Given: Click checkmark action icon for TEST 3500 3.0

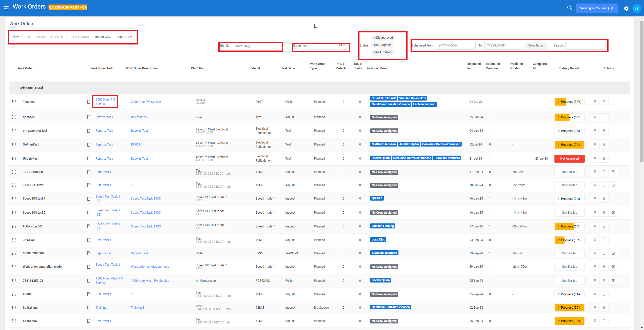Looking at the screenshot, I should (613, 172).
